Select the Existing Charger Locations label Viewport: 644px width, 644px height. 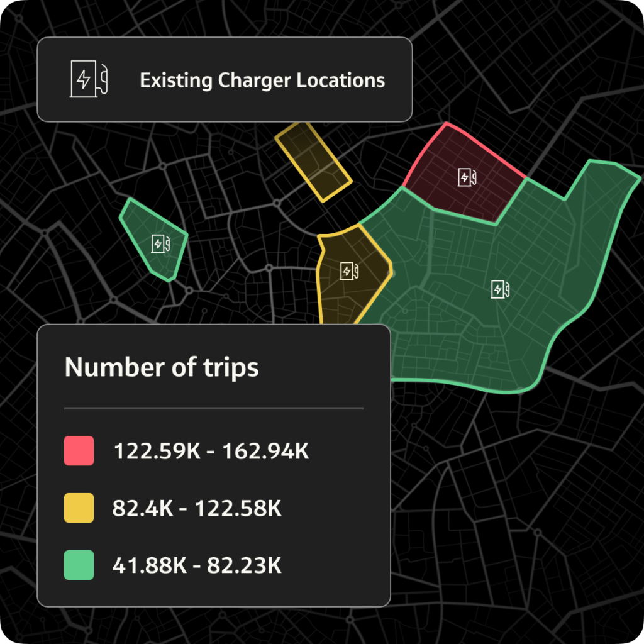click(262, 80)
